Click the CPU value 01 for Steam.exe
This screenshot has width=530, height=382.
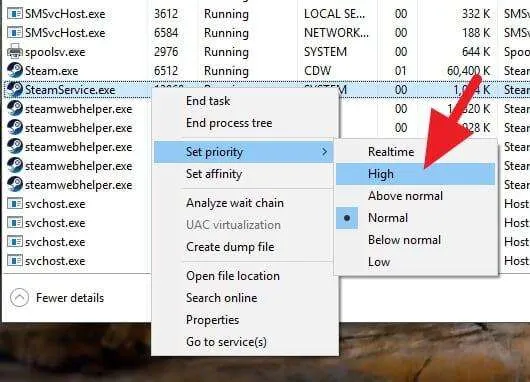pyautogui.click(x=401, y=71)
